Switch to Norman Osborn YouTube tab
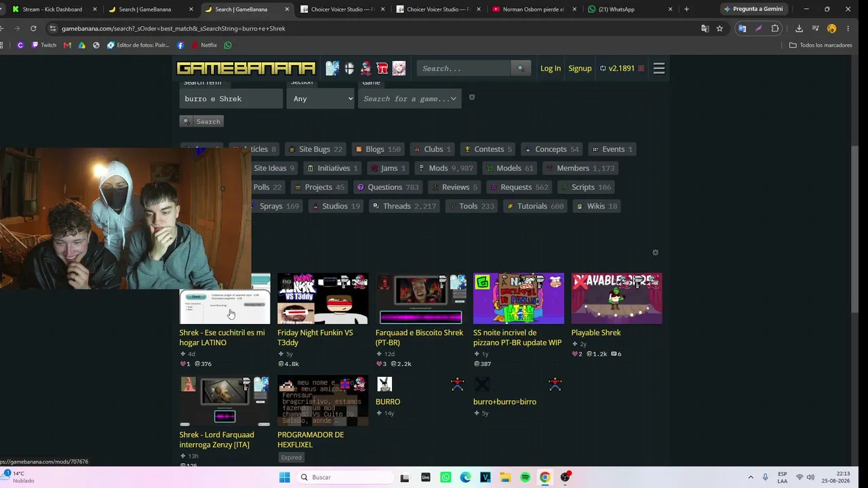The image size is (868, 488). tap(533, 9)
